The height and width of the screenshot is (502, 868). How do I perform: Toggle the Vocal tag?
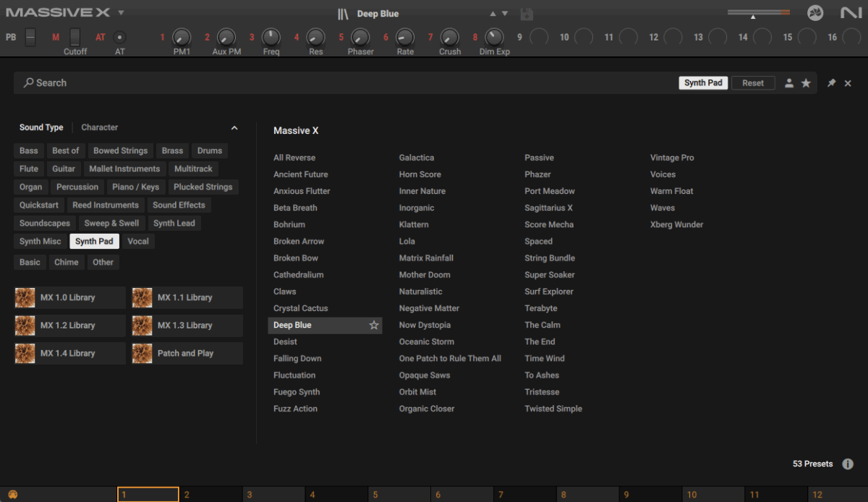[138, 242]
